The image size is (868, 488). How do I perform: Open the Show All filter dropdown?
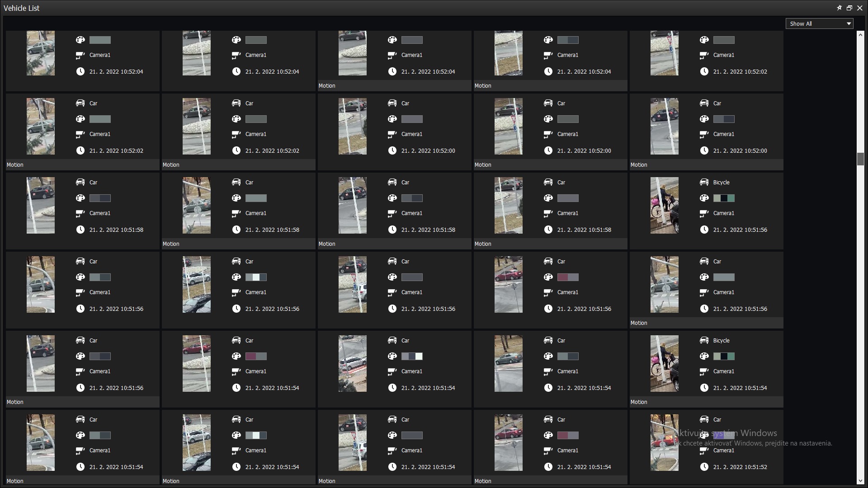coord(819,23)
